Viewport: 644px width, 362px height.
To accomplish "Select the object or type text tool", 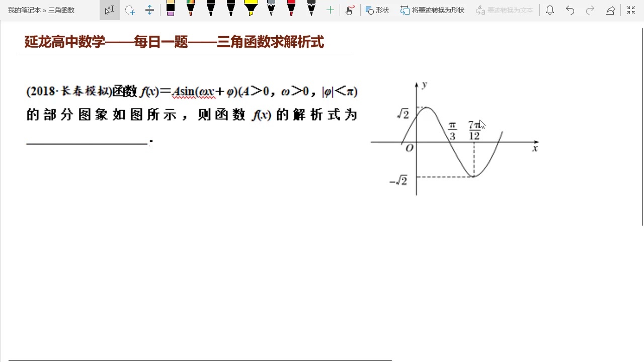I will click(110, 10).
